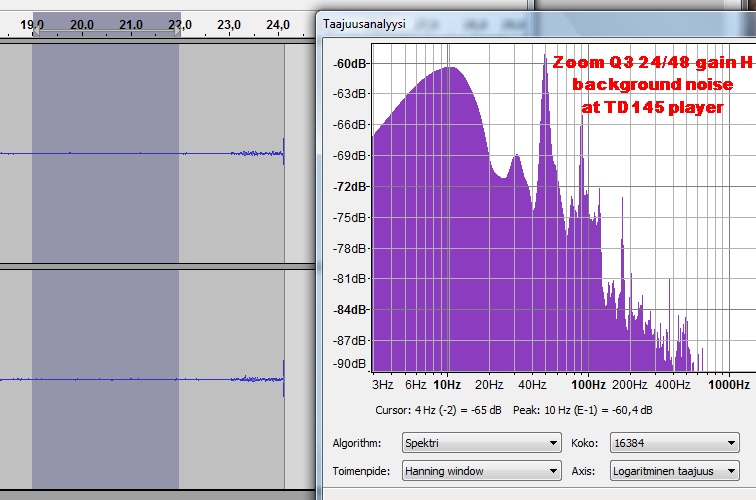This screenshot has height=500, width=756.
Task: Click the '-90dB' label on the vertical axis
Action: [350, 364]
